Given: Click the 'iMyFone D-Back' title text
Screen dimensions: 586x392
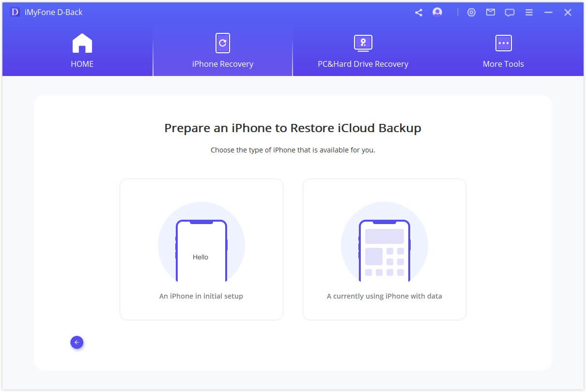Looking at the screenshot, I should click(x=53, y=13).
